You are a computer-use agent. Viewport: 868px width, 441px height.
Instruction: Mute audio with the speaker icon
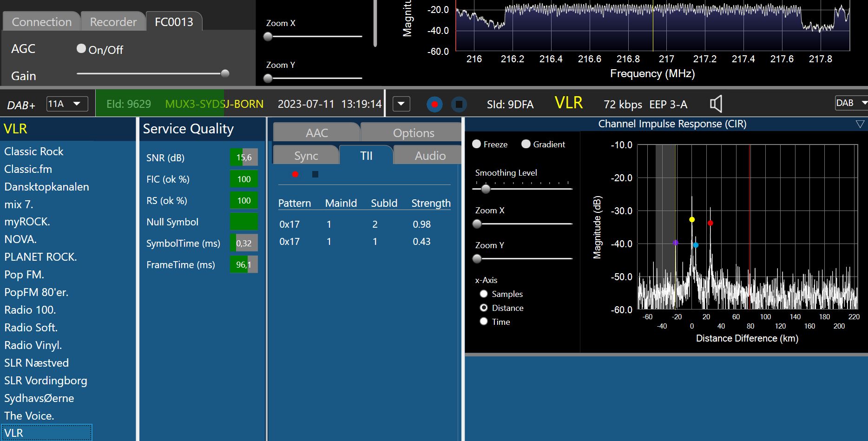[x=716, y=104]
